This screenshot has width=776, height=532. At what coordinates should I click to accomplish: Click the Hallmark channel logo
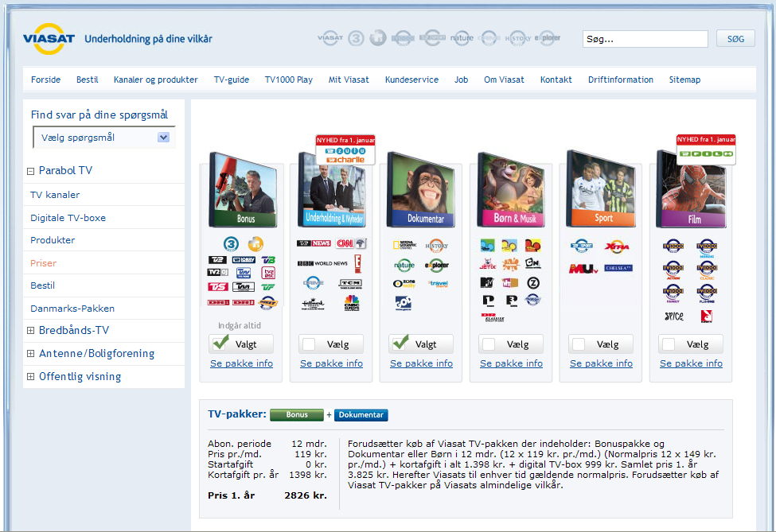coord(314,304)
